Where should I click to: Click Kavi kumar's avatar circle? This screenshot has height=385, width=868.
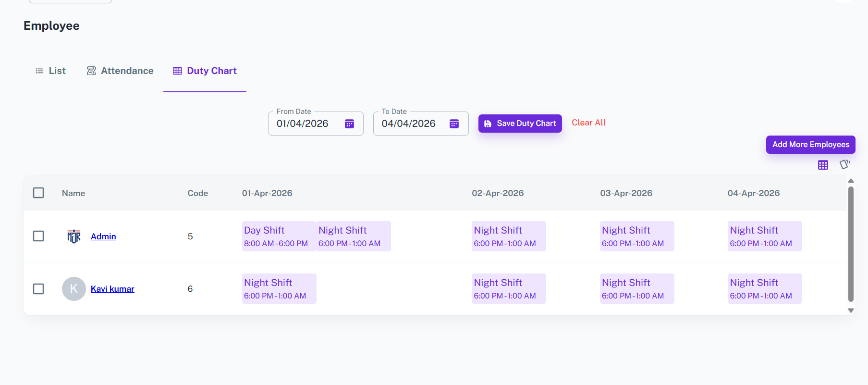tap(74, 289)
